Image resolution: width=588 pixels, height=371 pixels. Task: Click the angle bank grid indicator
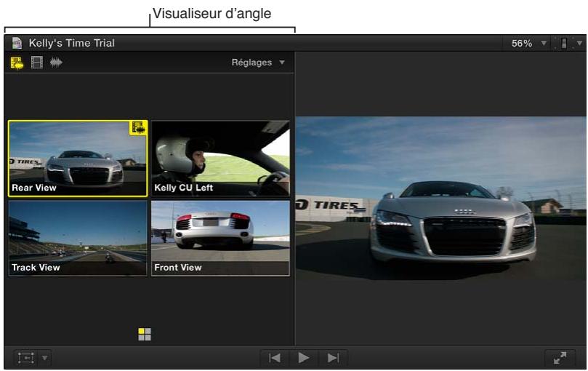(145, 334)
